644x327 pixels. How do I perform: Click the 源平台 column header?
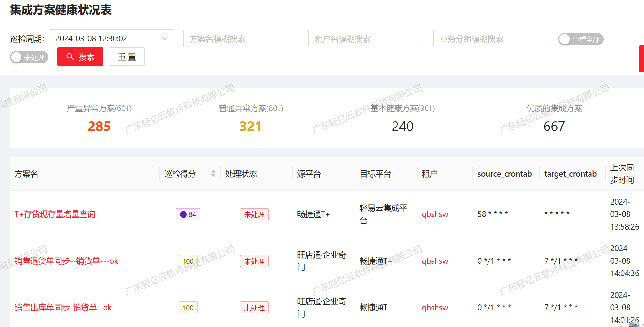click(309, 174)
